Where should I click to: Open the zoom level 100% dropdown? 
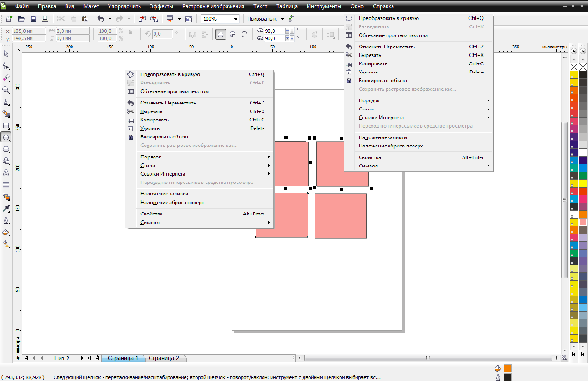(236, 19)
